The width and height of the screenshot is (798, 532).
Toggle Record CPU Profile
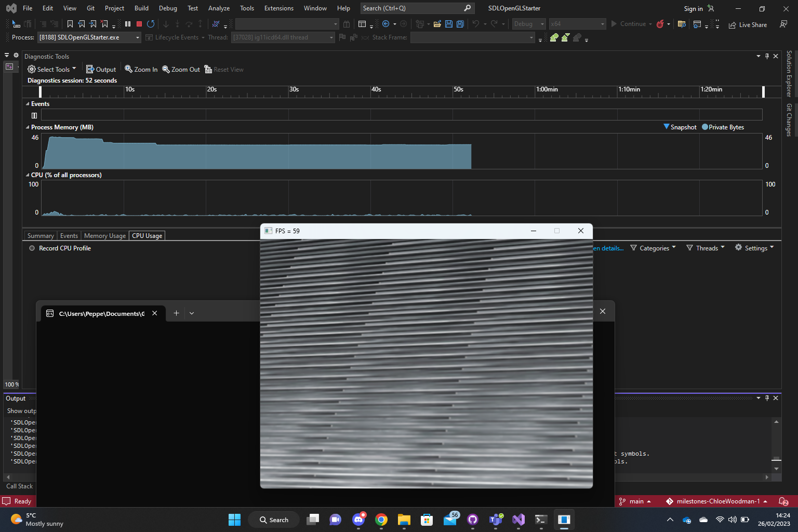pyautogui.click(x=60, y=248)
